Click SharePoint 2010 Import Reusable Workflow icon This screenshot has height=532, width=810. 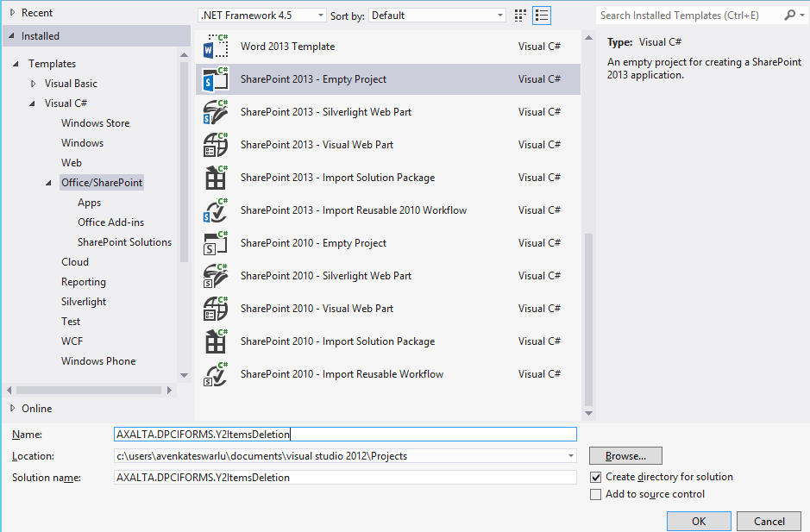[216, 374]
